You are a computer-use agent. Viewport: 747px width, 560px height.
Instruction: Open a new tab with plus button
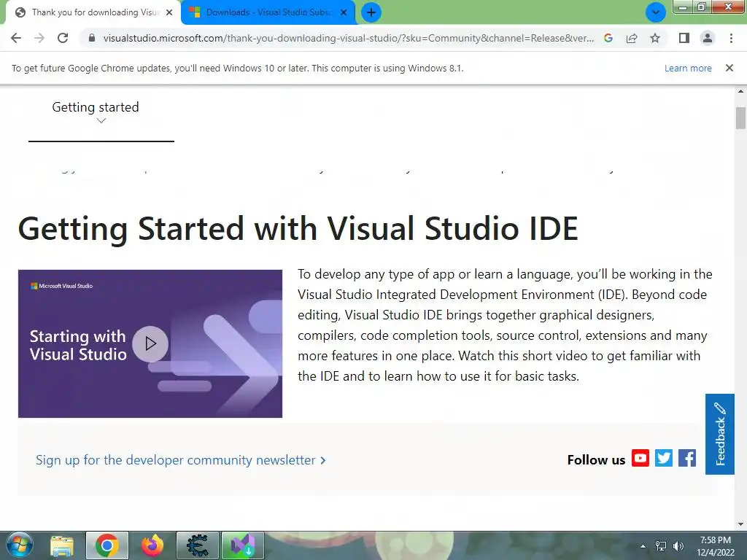371,12
